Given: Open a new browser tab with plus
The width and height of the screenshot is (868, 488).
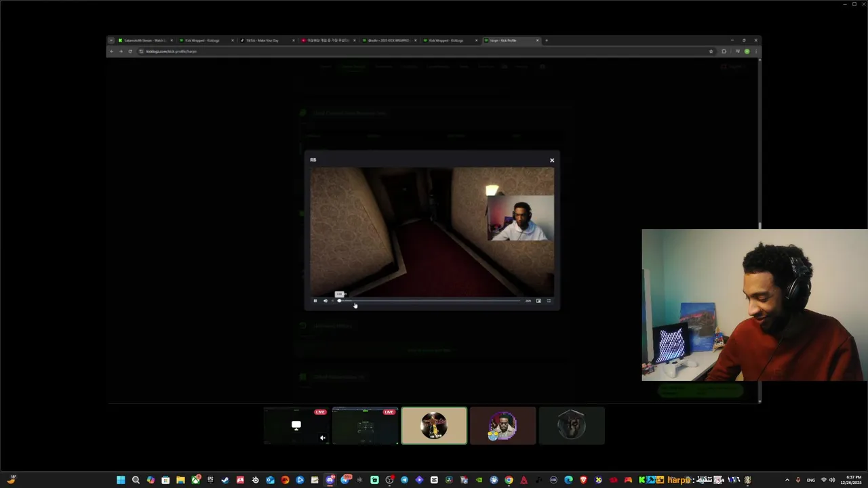Looking at the screenshot, I should [547, 41].
